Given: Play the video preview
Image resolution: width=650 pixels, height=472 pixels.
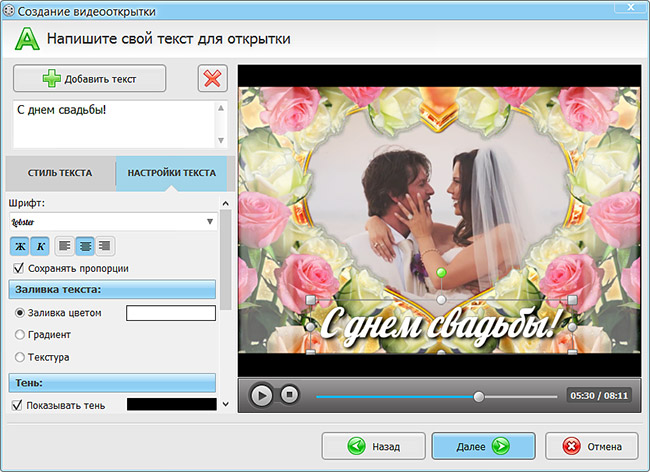Looking at the screenshot, I should coord(261,395).
